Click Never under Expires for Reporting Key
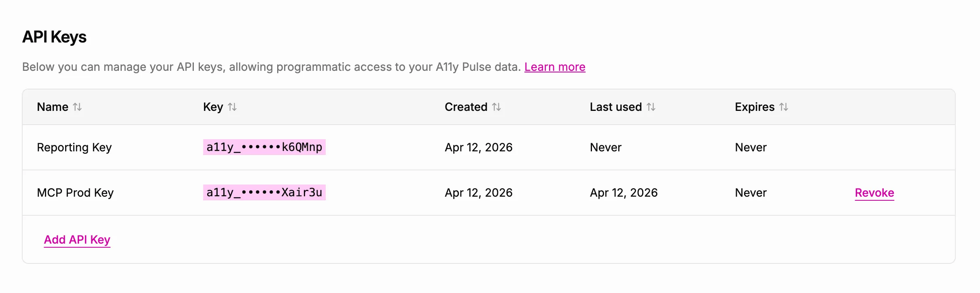 pyautogui.click(x=750, y=147)
